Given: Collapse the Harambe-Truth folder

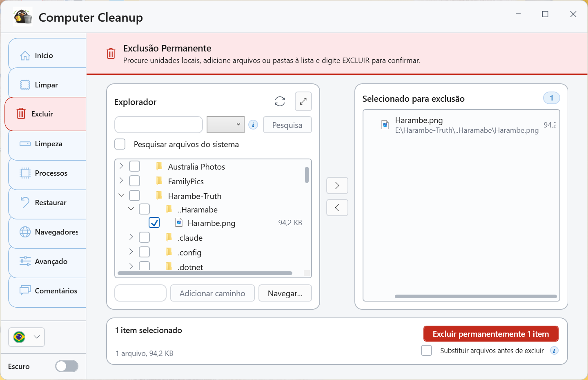Looking at the screenshot, I should tap(121, 195).
